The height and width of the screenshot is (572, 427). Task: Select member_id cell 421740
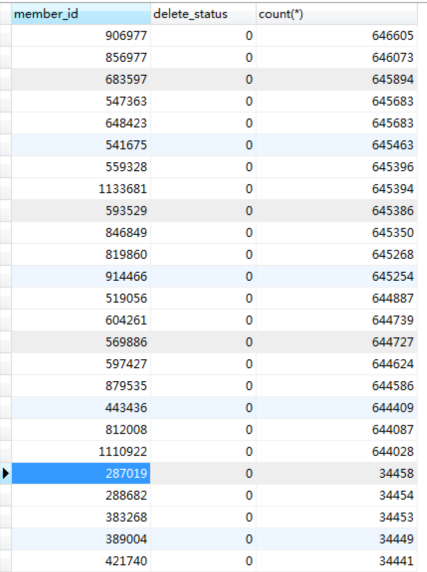[81, 561]
